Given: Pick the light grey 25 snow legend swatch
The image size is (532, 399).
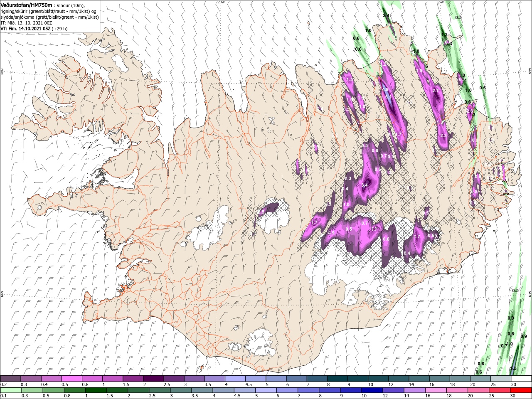Looking at the screenshot, I should (501, 379).
